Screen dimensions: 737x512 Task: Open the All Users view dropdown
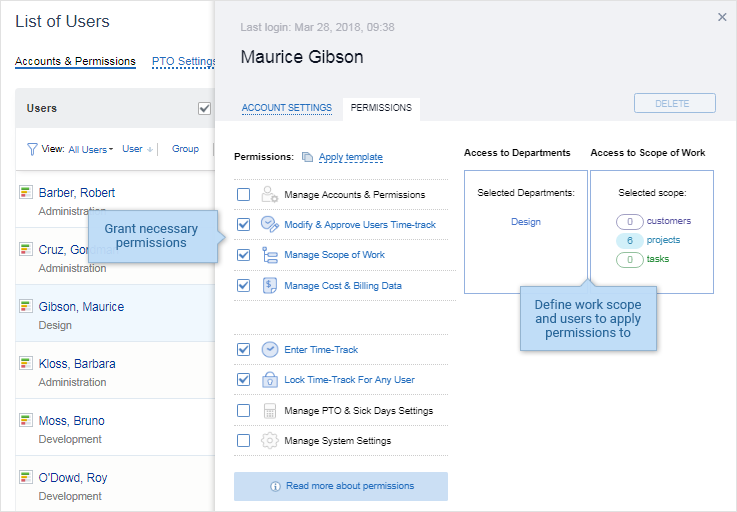point(91,150)
